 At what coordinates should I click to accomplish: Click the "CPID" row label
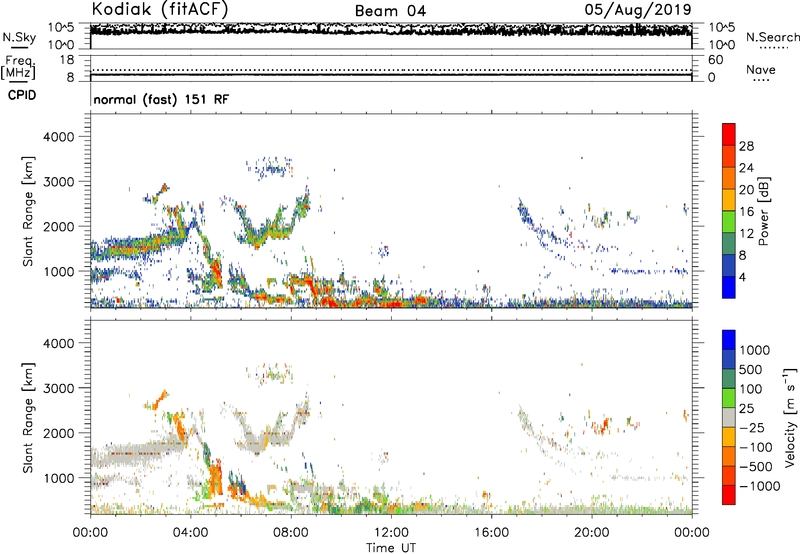[x=22, y=95]
